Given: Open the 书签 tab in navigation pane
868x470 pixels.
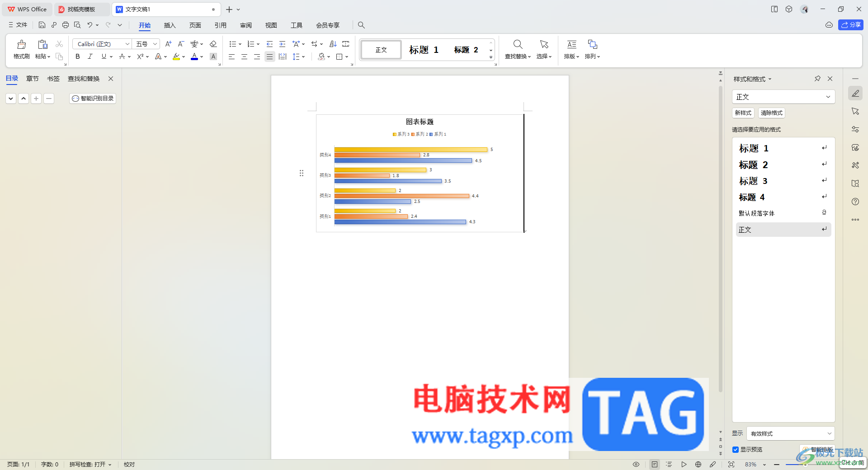Looking at the screenshot, I should pyautogui.click(x=53, y=79).
